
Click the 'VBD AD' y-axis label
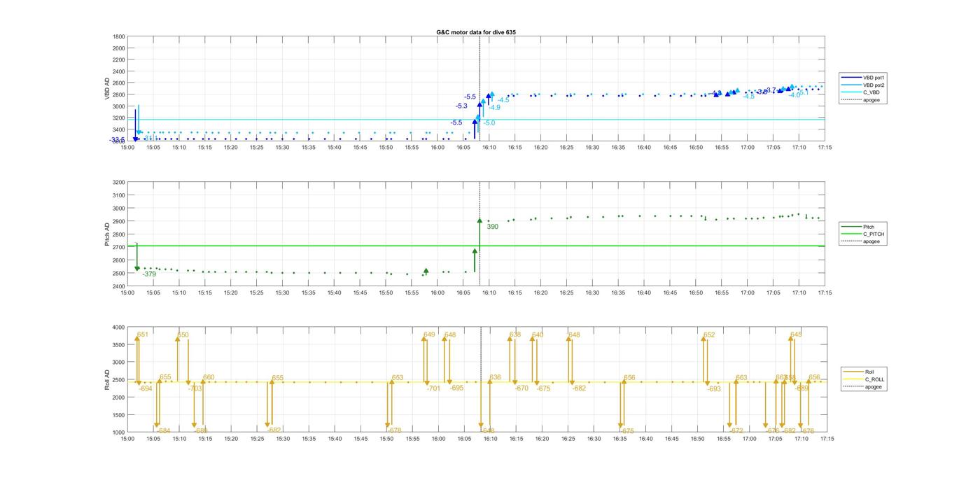(x=108, y=88)
